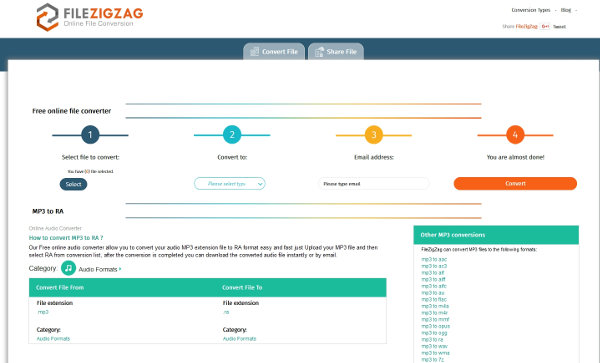The width and height of the screenshot is (600, 363).
Task: Click the 'MP3 to RA' heading text
Action: (x=48, y=211)
